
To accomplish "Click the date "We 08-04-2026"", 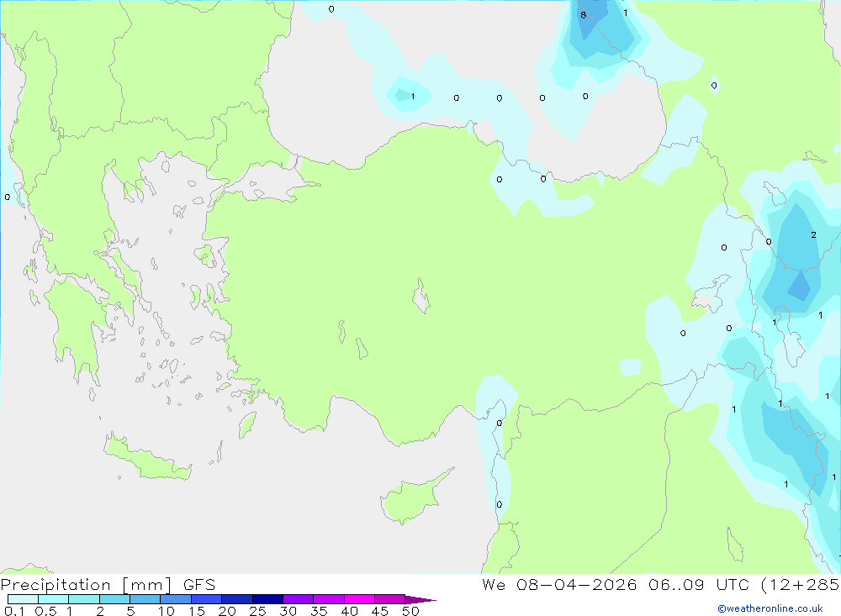I will pos(559,585).
